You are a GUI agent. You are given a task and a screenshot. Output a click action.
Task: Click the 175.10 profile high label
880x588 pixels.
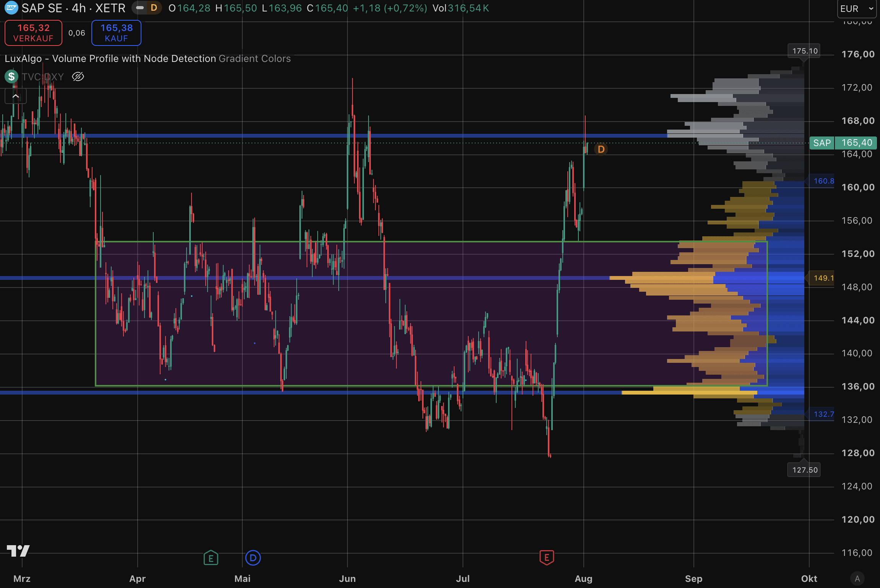click(804, 51)
